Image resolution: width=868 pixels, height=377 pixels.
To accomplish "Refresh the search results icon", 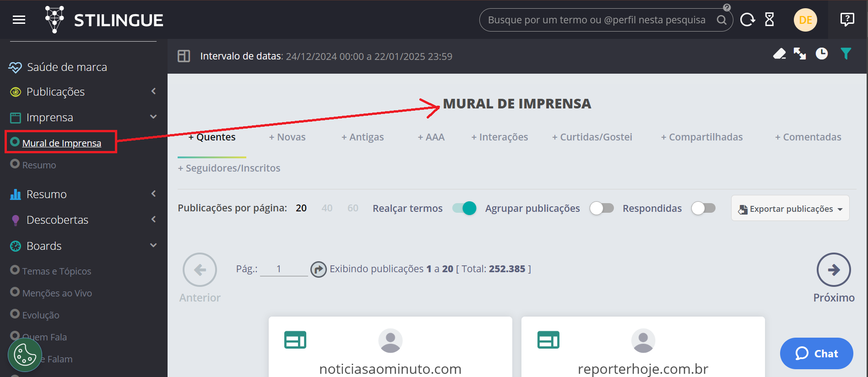I will point(748,20).
